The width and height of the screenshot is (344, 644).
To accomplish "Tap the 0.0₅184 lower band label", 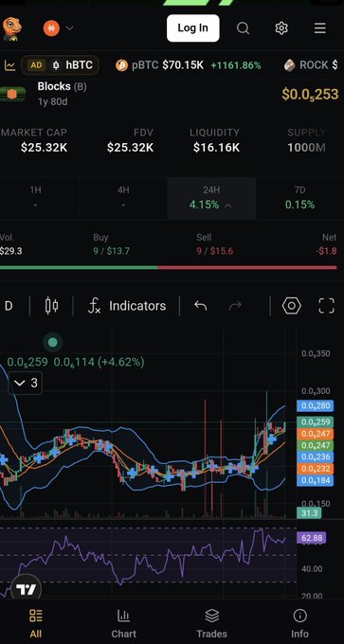I will (315, 480).
